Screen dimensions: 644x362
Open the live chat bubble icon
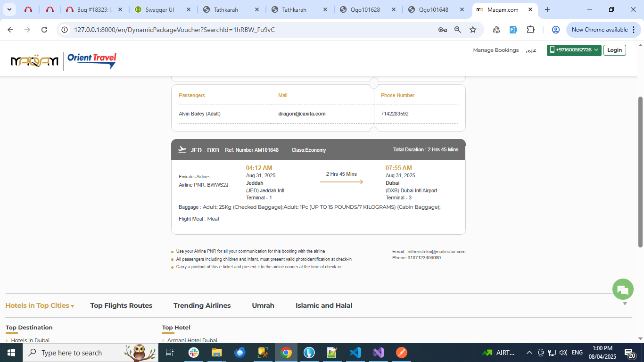[623, 290]
